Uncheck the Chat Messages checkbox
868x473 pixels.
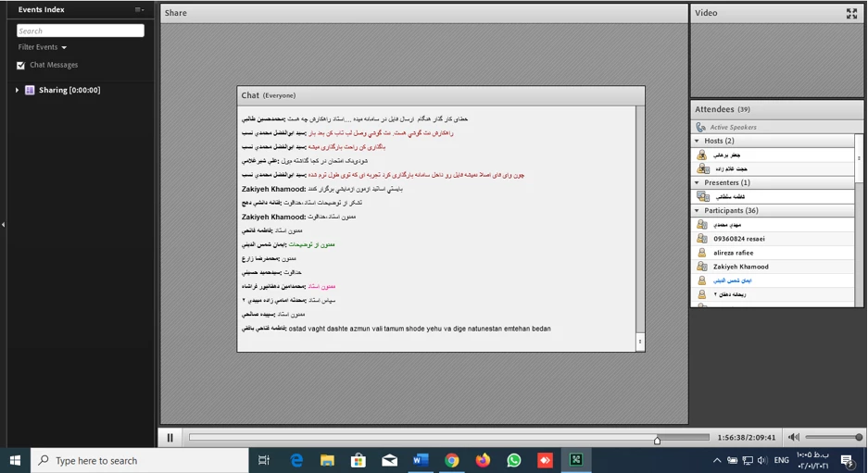(x=21, y=66)
